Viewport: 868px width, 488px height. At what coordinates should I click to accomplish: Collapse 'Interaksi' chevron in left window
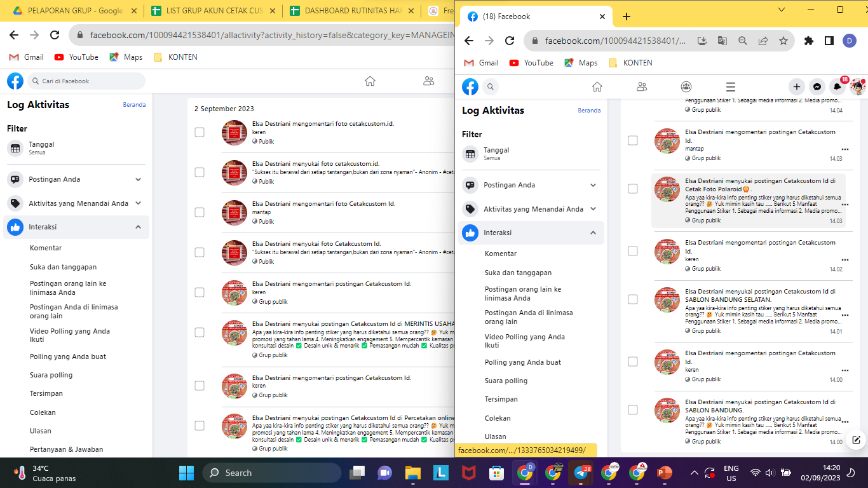pos(139,227)
